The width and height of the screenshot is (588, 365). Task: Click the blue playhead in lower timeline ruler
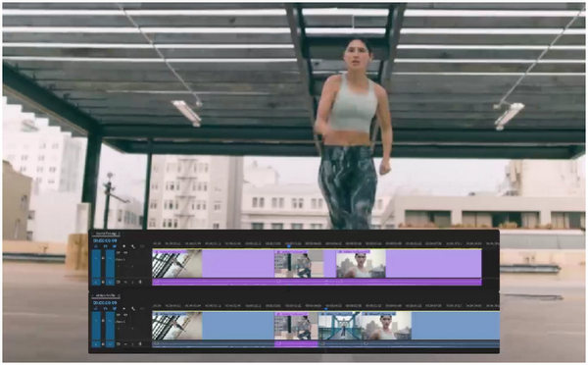325,309
